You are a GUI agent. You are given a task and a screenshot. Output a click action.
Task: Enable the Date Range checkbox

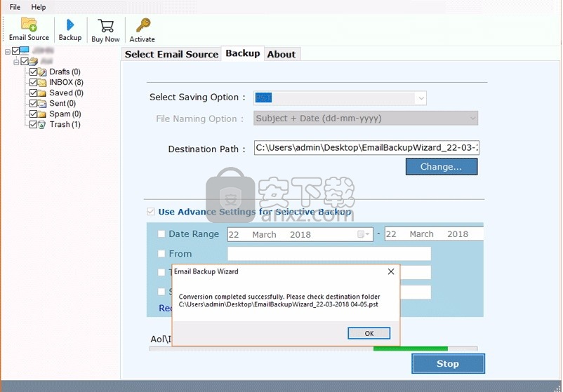(161, 234)
